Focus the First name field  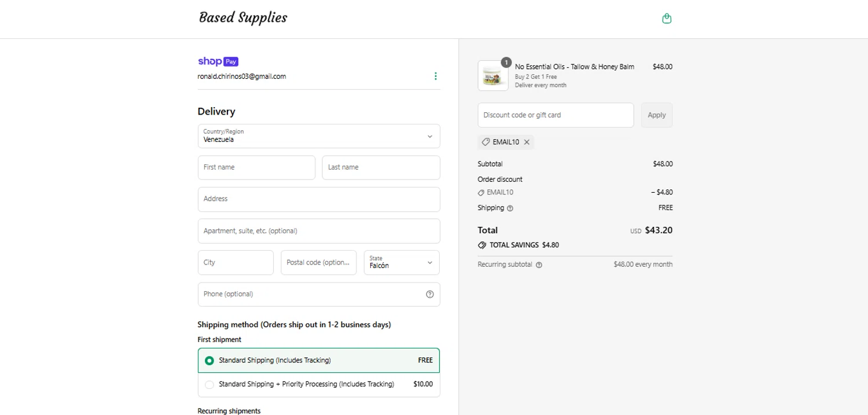tap(256, 167)
